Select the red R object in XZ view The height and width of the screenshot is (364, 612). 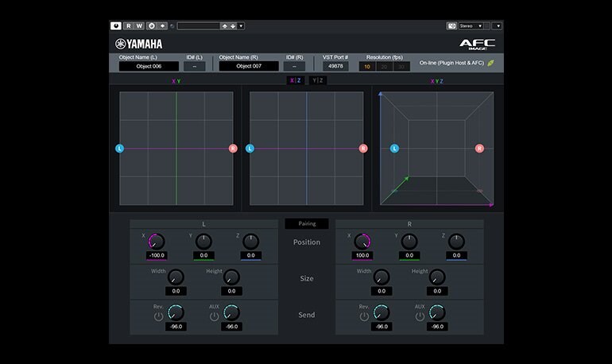363,149
